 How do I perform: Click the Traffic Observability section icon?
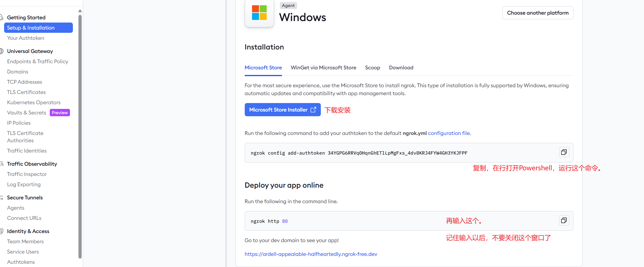[x=2, y=164]
